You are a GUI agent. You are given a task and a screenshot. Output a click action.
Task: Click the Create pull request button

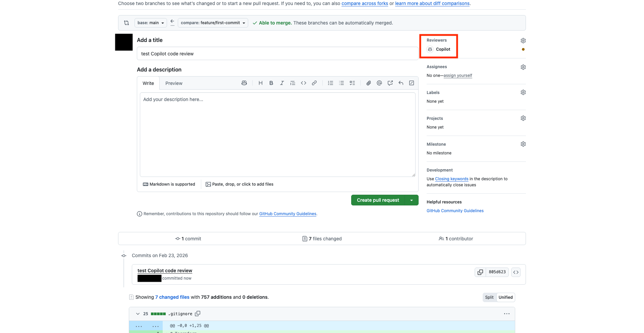(x=378, y=200)
